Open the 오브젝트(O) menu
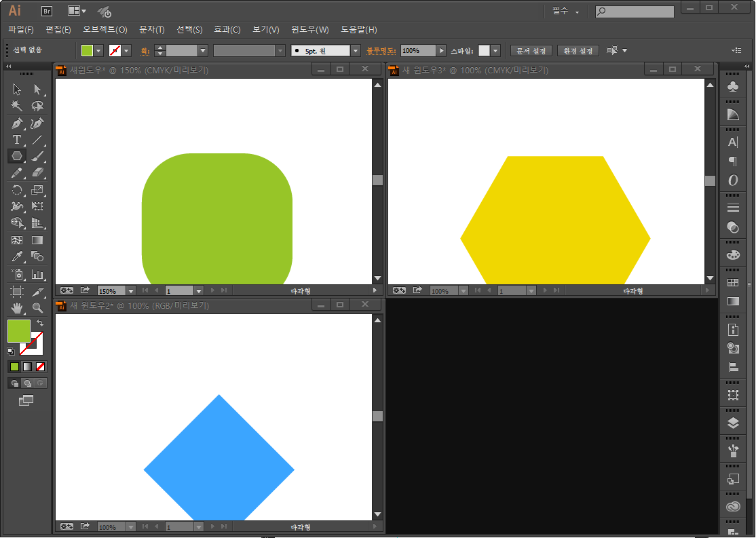Image resolution: width=756 pixels, height=538 pixels. click(105, 30)
